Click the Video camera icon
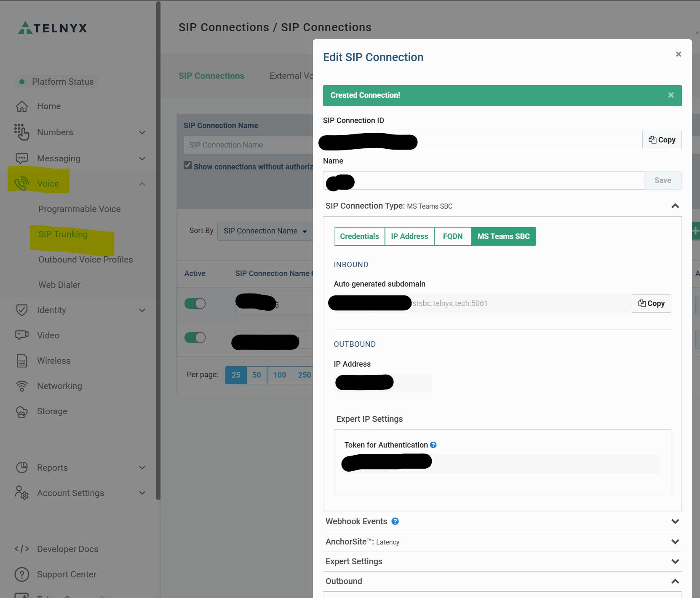The height and width of the screenshot is (598, 700). point(22,335)
